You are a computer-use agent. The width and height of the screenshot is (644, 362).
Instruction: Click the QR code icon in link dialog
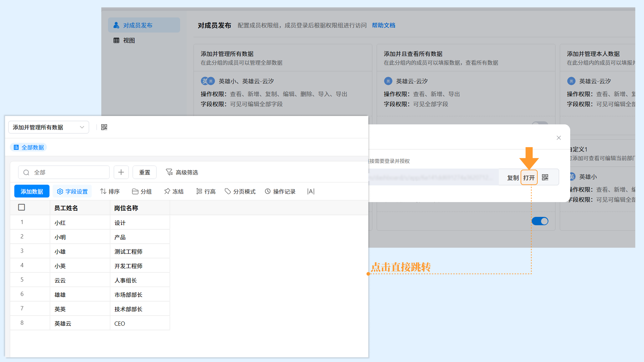545,177
